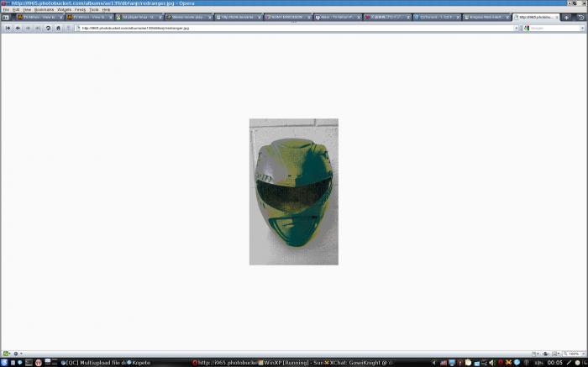Open the Edit menu

16,10
